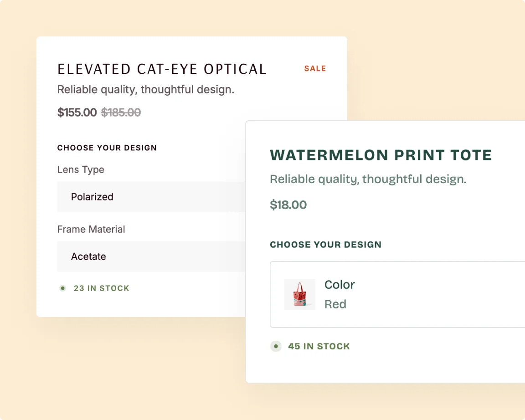Click the WATERMELON PRINT TOTE product title

(x=381, y=155)
